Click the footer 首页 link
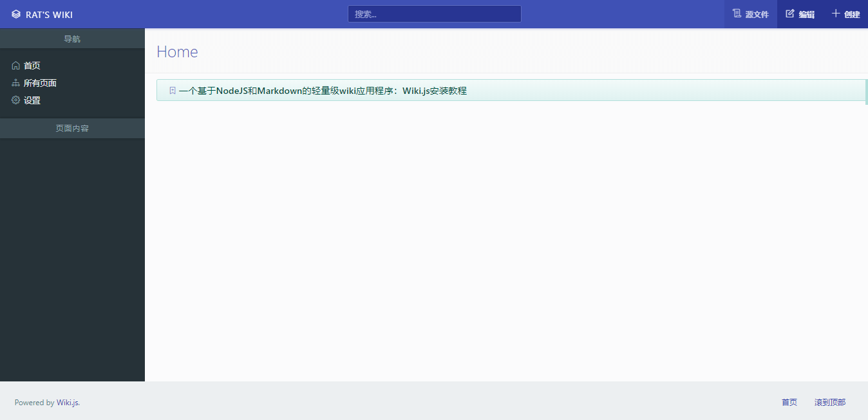 pos(789,403)
